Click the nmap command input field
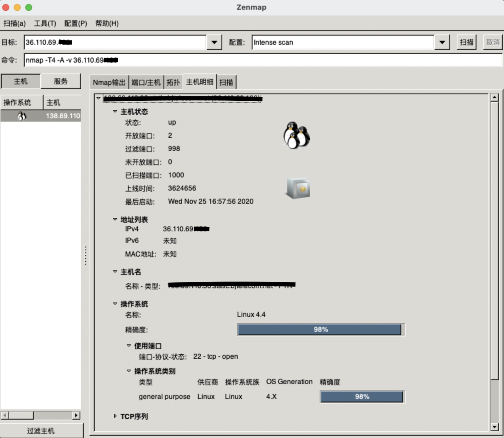504x438 pixels. click(x=263, y=60)
